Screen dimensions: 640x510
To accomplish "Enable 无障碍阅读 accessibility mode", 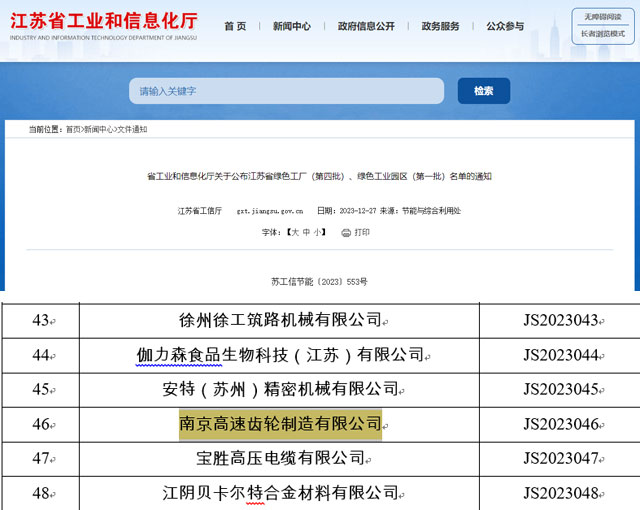I will pos(603,17).
